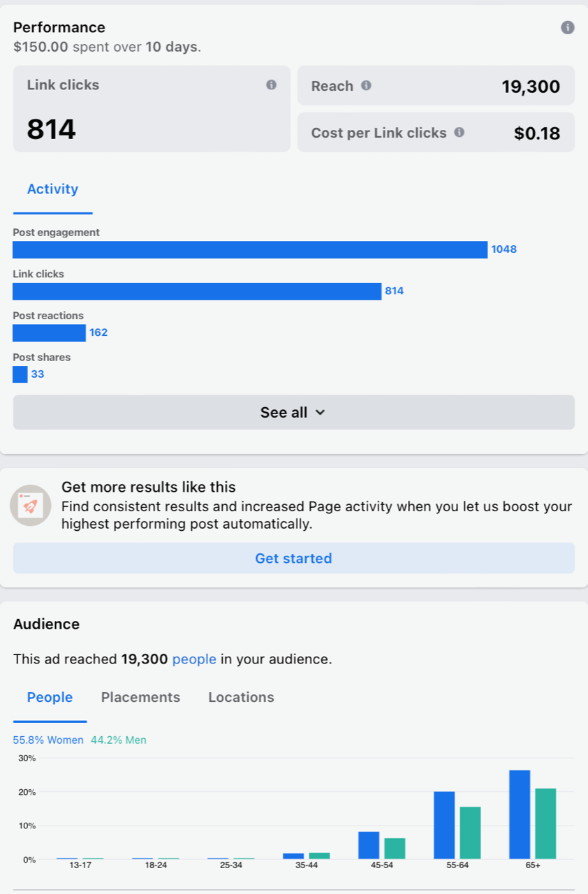Click the Post reactions bar

[49, 332]
